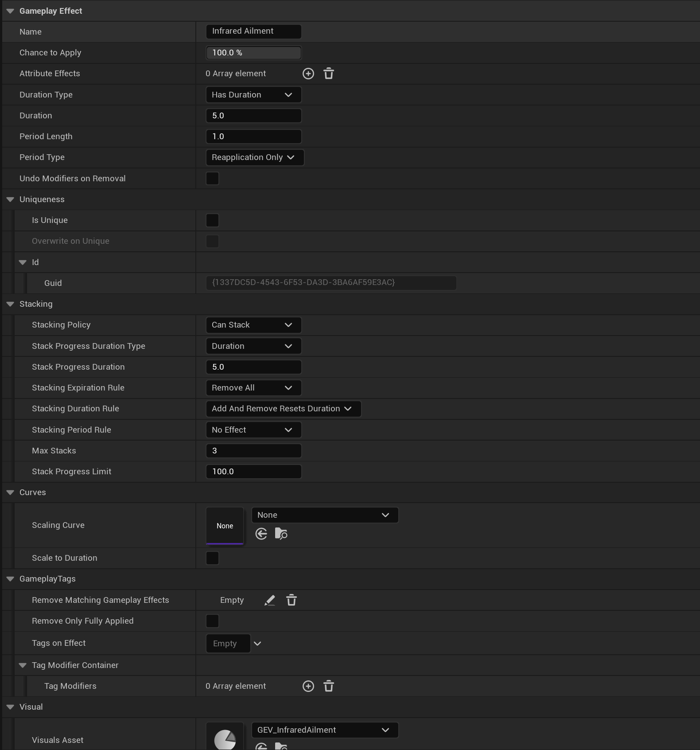Collapse the Visual section

click(x=10, y=707)
